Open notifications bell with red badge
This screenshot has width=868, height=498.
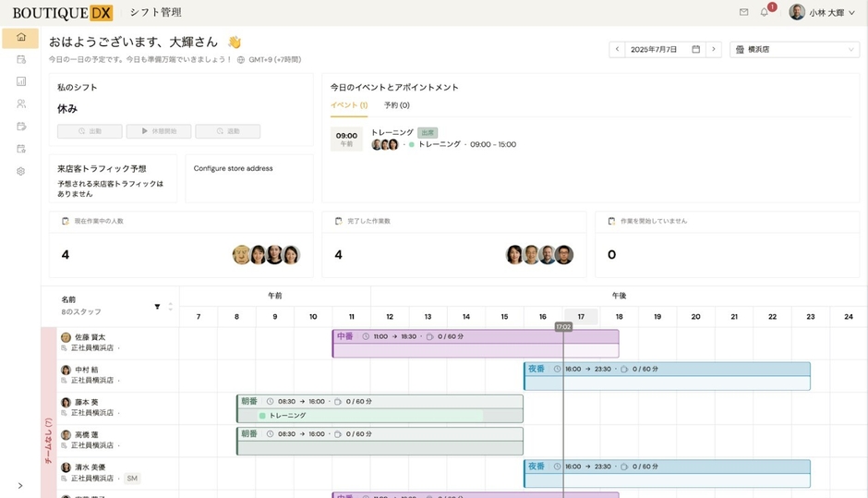coord(765,12)
